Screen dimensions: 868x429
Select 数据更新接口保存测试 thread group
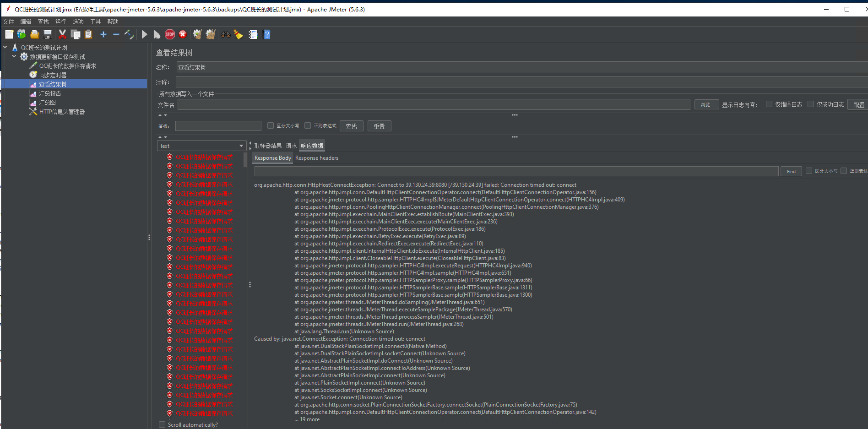(x=57, y=57)
